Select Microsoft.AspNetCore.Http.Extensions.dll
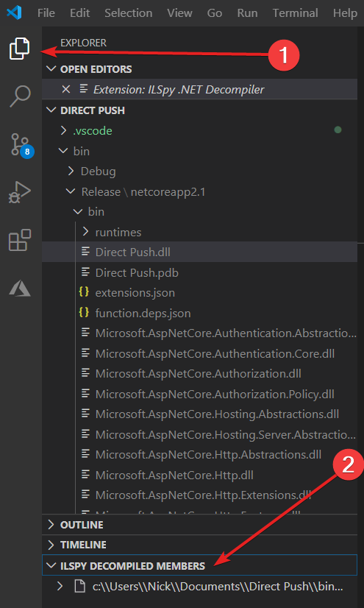 (199, 495)
